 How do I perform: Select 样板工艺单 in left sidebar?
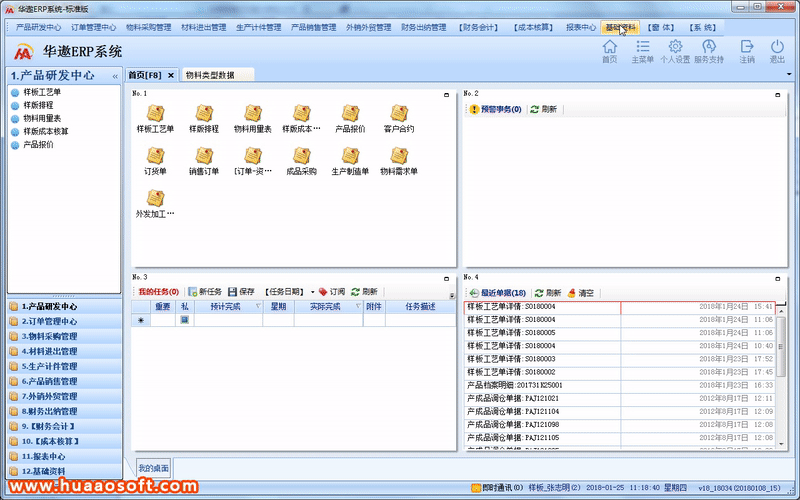pos(42,92)
